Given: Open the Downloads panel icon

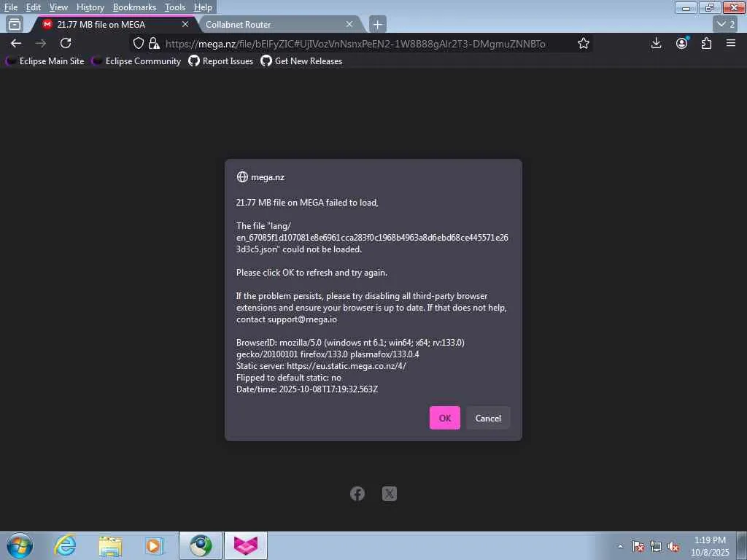Looking at the screenshot, I should pyautogui.click(x=656, y=43).
